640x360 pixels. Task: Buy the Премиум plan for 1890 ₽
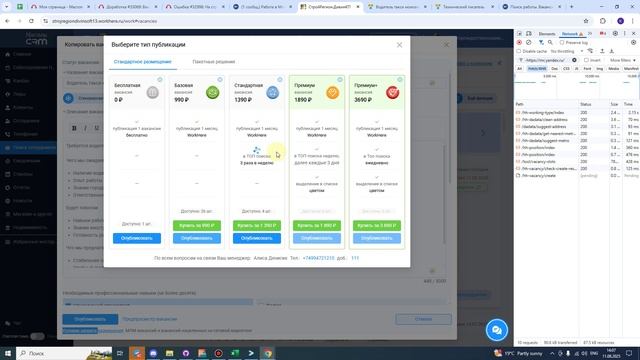317,225
